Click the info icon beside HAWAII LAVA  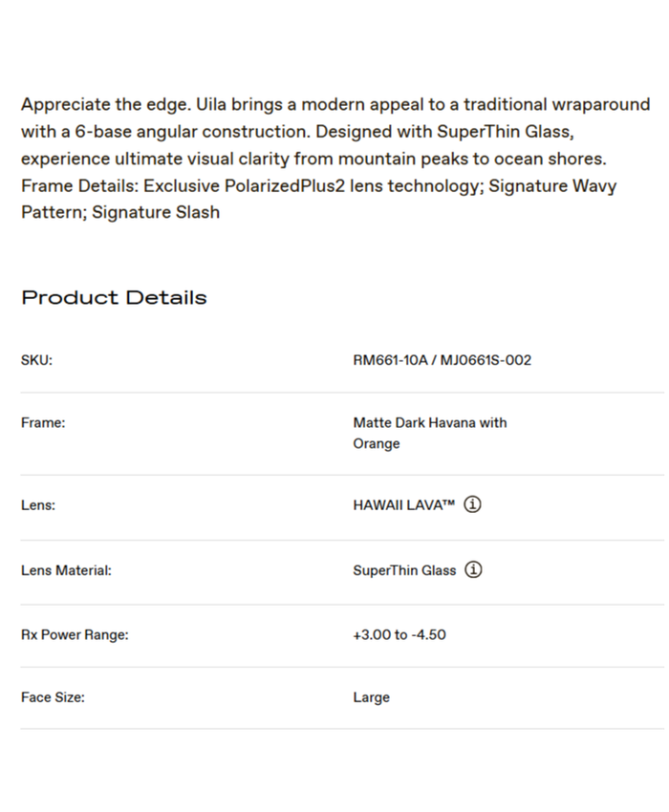click(472, 504)
